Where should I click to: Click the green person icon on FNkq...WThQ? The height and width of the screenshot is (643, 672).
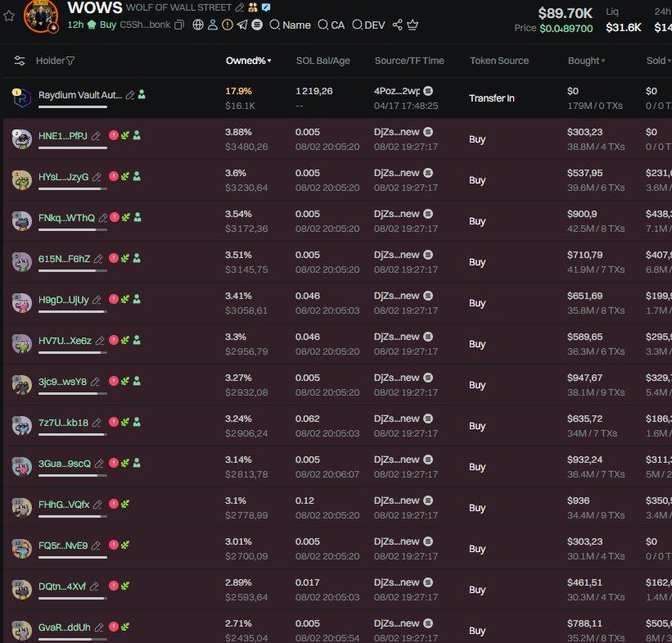pyautogui.click(x=138, y=218)
